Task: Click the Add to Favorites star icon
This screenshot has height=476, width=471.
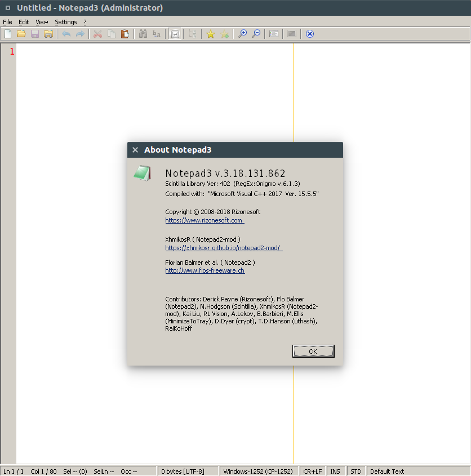Action: pos(224,34)
